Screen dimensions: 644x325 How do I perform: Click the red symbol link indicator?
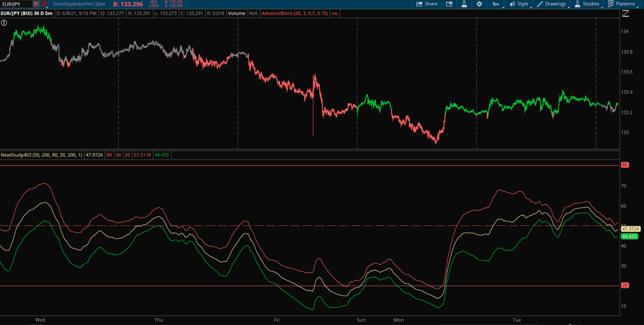pos(45,4)
